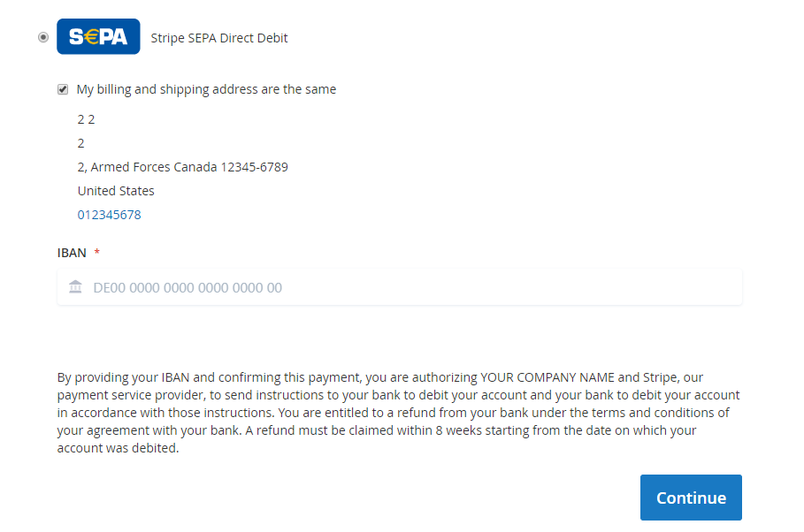The width and height of the screenshot is (804, 532).
Task: Click the 'Armed Forces Canada 12345-6789' address line
Action: tap(188, 167)
